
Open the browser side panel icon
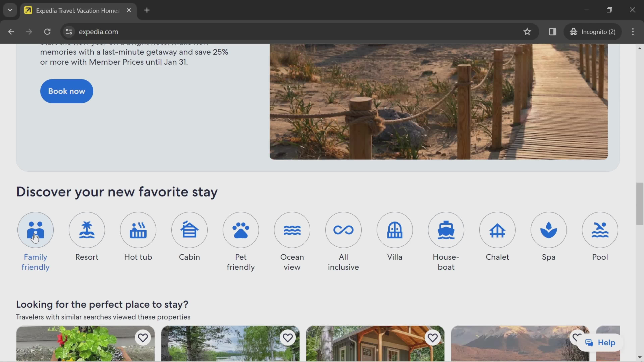point(552,32)
